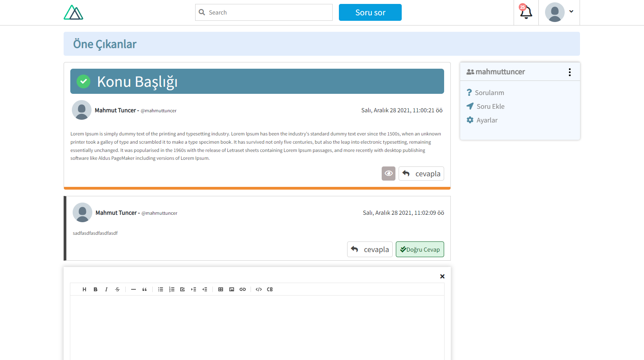Insert horizontal line in editor
The width and height of the screenshot is (644, 360).
(x=134, y=289)
